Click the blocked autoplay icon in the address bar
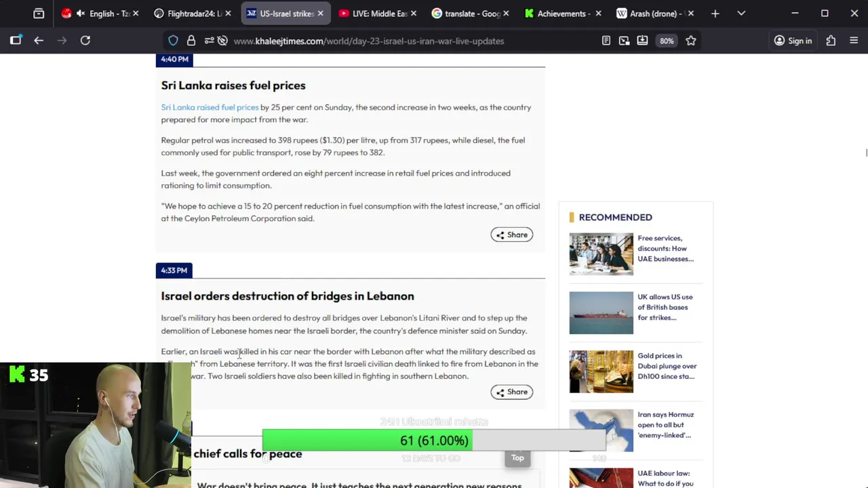Viewport: 868px width, 488px height. coord(222,41)
